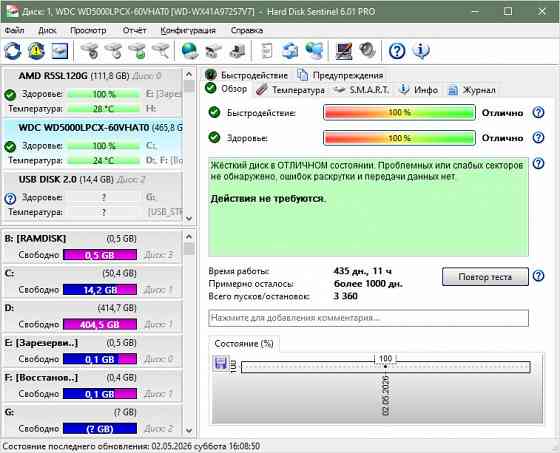Open the Просмотр menu

88,30
